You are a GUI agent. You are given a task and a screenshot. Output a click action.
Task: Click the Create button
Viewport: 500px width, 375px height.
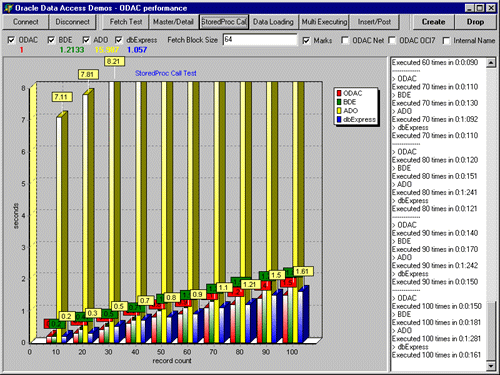click(x=433, y=22)
